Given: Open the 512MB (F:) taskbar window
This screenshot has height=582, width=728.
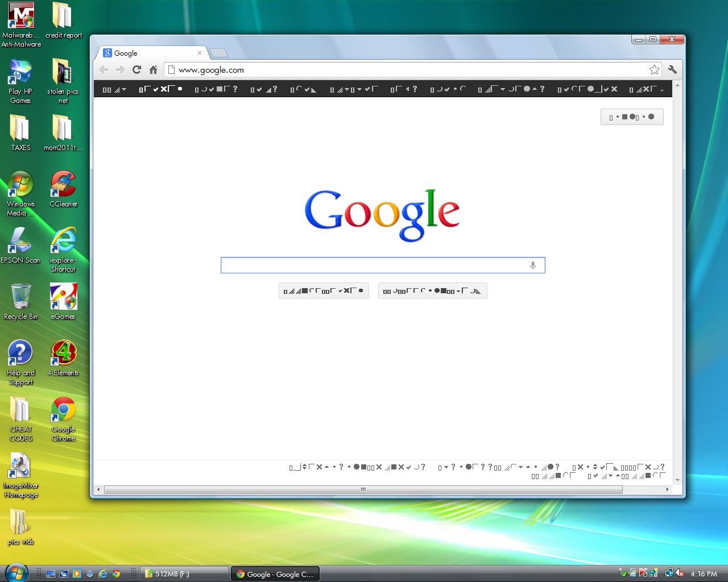Looking at the screenshot, I should tap(184, 574).
